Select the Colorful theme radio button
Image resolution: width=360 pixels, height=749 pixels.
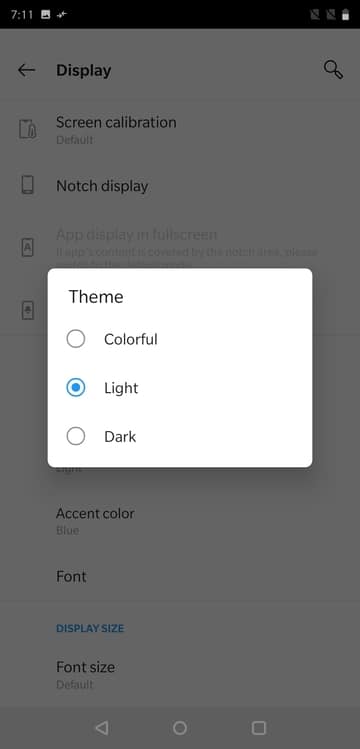point(76,339)
